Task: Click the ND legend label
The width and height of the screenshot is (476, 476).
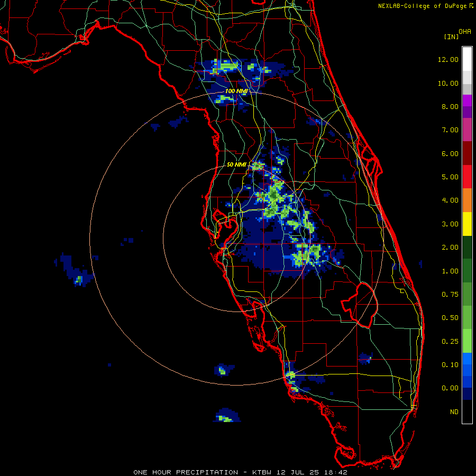Action: (x=454, y=412)
